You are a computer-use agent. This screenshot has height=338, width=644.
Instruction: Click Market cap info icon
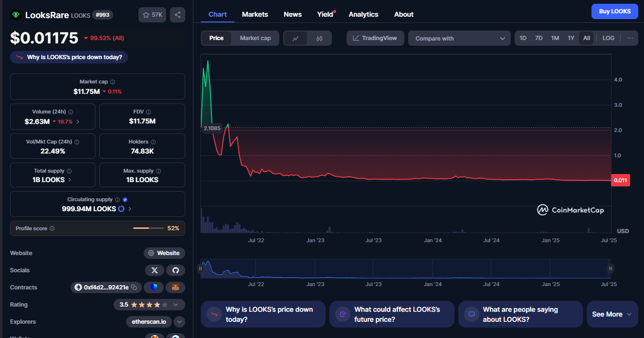(x=113, y=82)
